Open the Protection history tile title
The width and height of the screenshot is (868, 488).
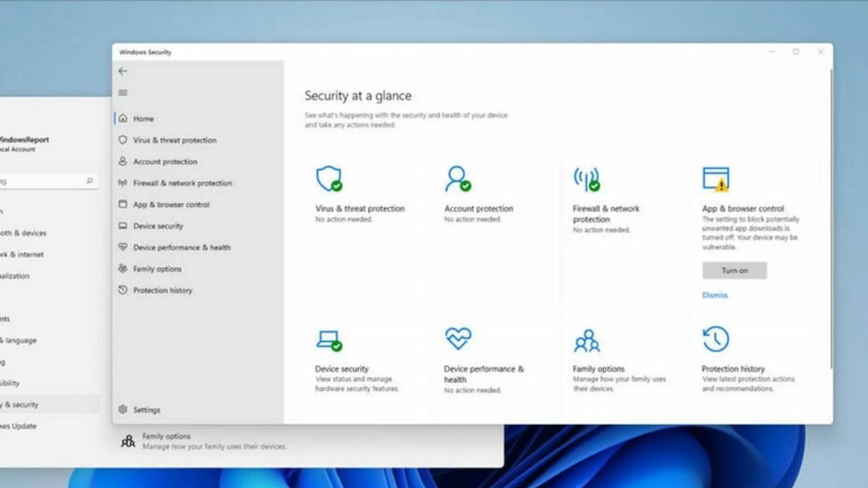click(733, 369)
